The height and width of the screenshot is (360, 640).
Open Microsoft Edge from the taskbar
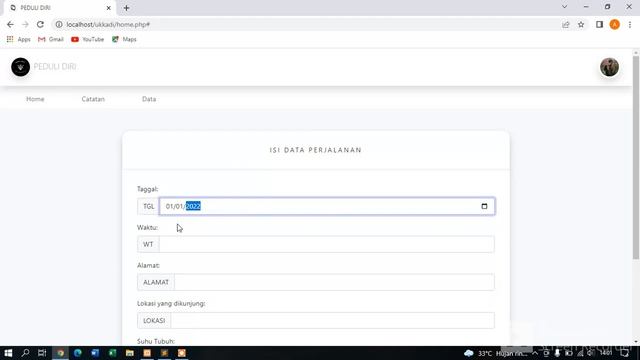coord(78,353)
